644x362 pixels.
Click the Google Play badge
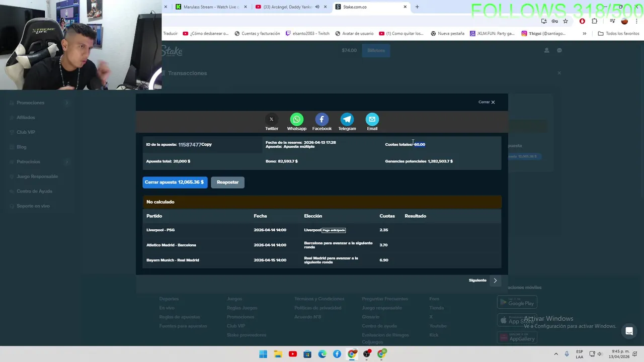(517, 302)
